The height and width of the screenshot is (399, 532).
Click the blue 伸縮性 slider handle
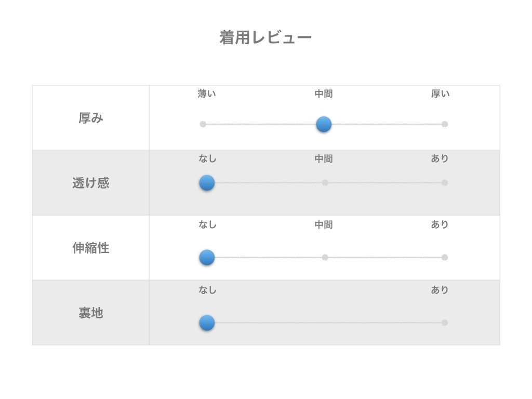point(207,257)
